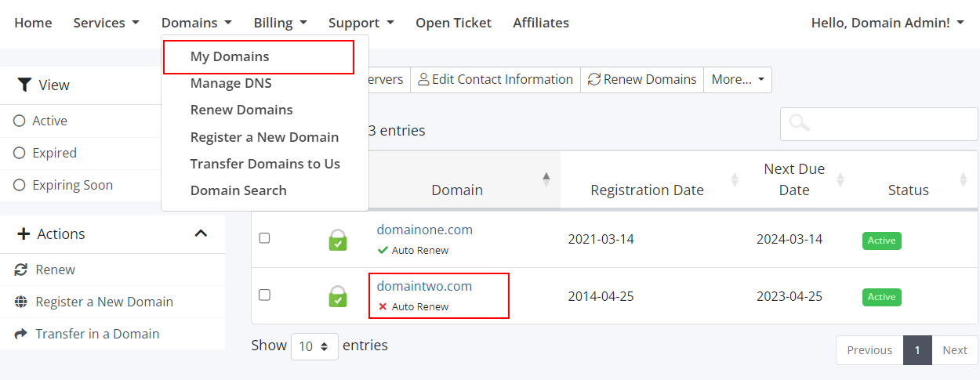
Task: Tick the checkbox for domainone.com
Action: [x=264, y=238]
